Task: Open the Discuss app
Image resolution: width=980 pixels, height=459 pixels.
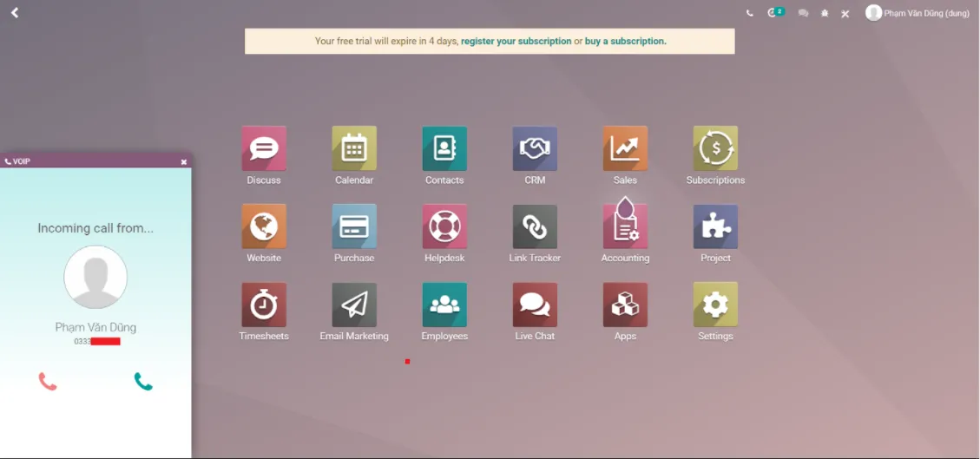Action: point(264,148)
